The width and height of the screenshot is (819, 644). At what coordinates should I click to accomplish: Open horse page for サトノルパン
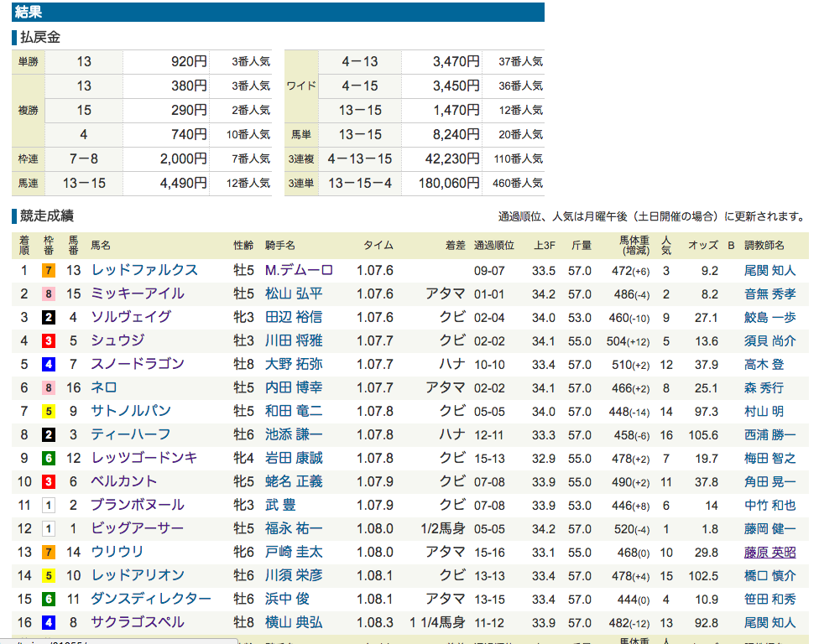[x=131, y=411]
